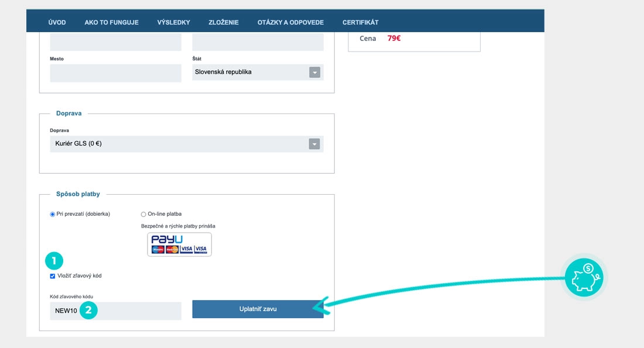The width and height of the screenshot is (644, 348).
Task: Click the piggy bank savings icon
Action: coord(584,277)
